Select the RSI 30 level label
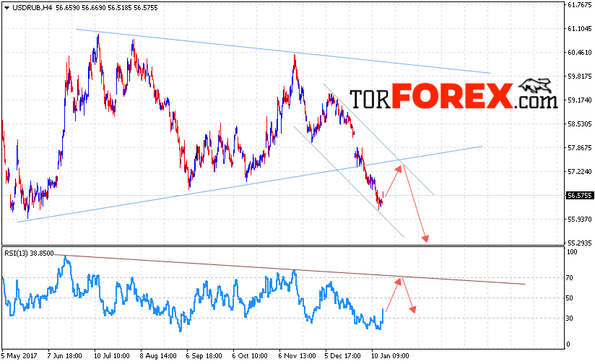This screenshot has height=364, width=595. [570, 318]
